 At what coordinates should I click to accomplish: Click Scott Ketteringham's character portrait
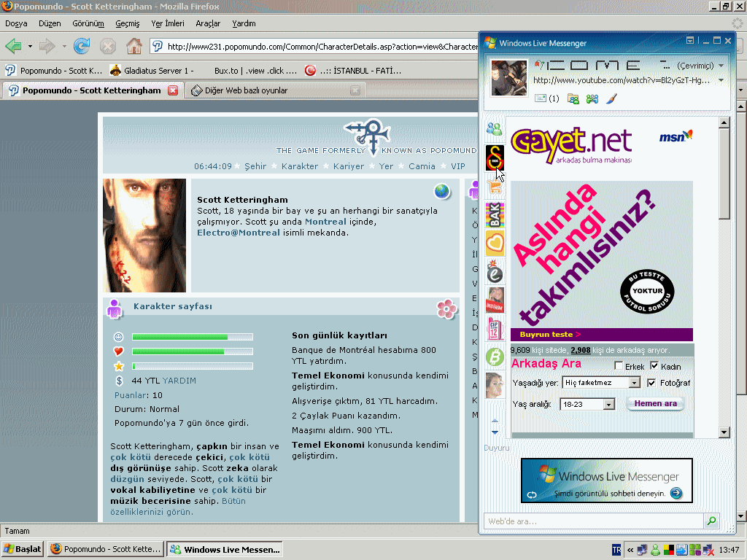pos(144,236)
